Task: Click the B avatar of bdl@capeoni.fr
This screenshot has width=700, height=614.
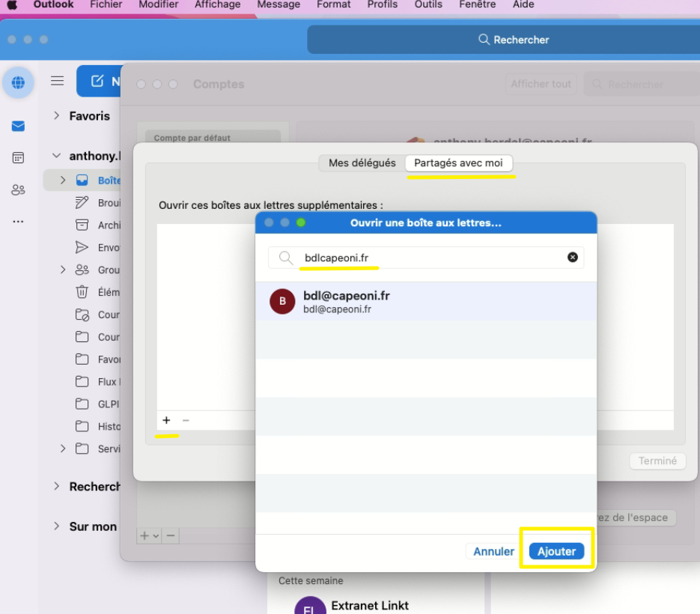Action: pyautogui.click(x=282, y=302)
